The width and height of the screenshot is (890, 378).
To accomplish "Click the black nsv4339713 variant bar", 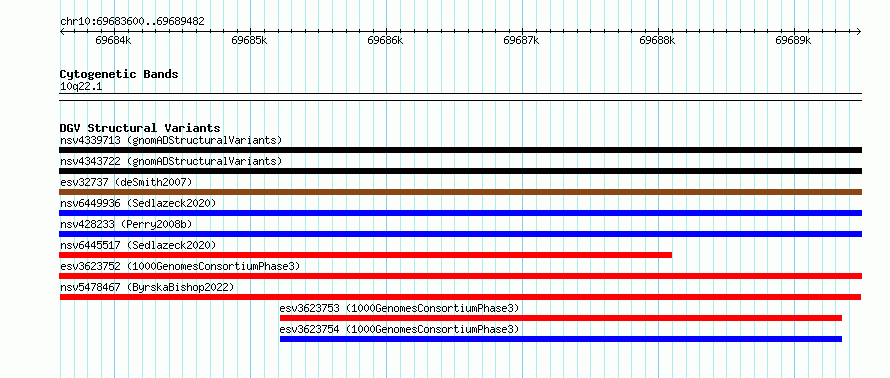I will coord(460,150).
